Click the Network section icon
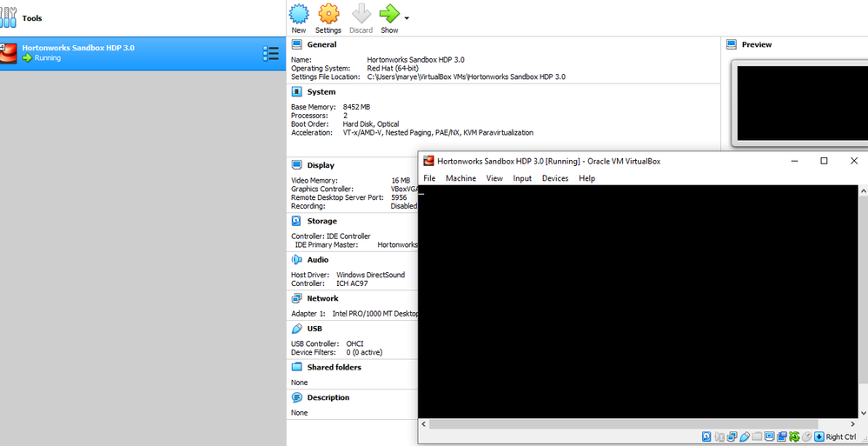This screenshot has width=868, height=446. 296,298
